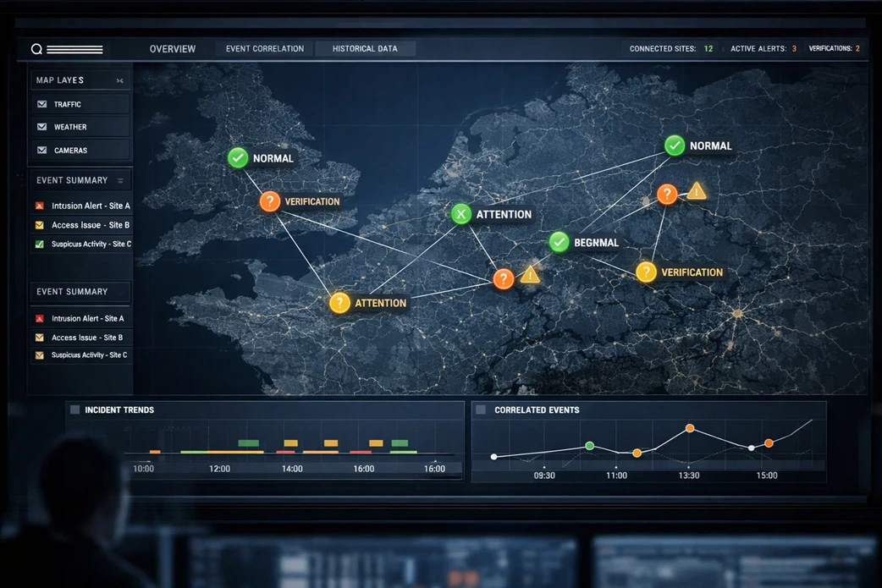Select the orange VERIFICATION question-mark marker
Screen dimensions: 882x588
click(x=270, y=201)
